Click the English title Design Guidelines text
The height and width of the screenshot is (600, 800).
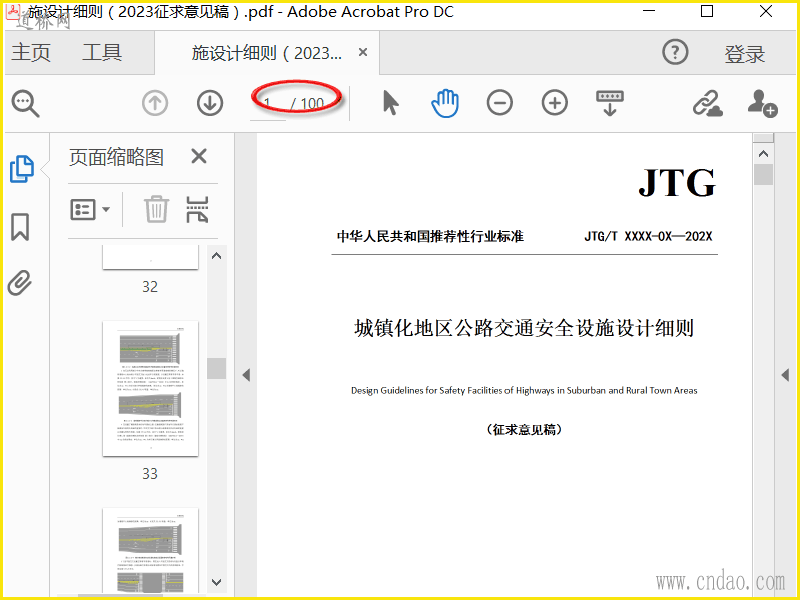[x=524, y=390]
